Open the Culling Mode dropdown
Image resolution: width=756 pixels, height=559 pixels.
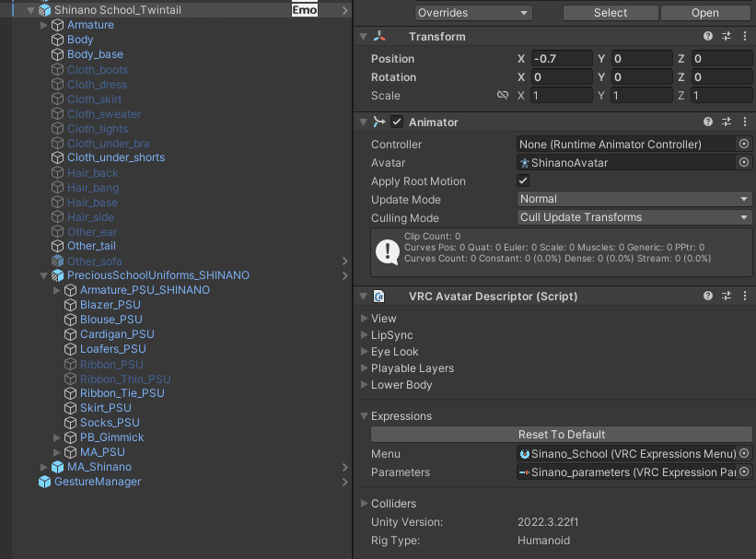coord(635,217)
